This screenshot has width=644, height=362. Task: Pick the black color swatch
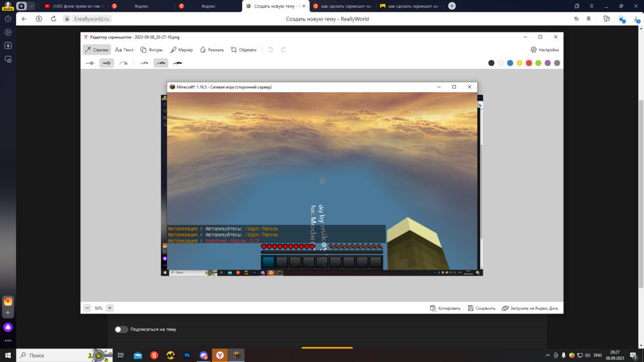pyautogui.click(x=491, y=63)
